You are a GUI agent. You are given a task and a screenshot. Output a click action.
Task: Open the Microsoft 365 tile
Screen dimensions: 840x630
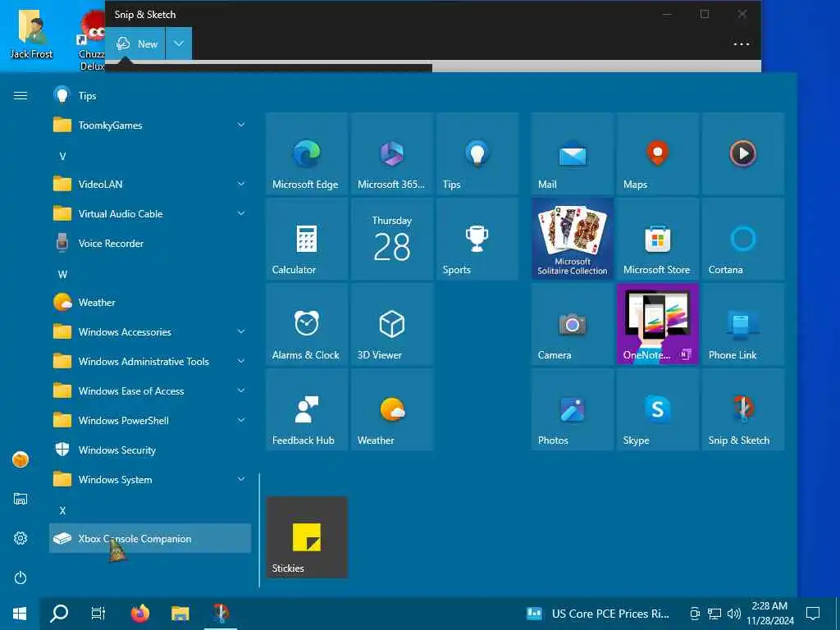click(391, 153)
